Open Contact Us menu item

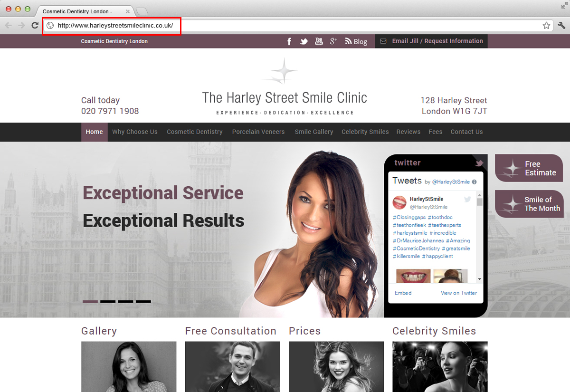pyautogui.click(x=466, y=132)
